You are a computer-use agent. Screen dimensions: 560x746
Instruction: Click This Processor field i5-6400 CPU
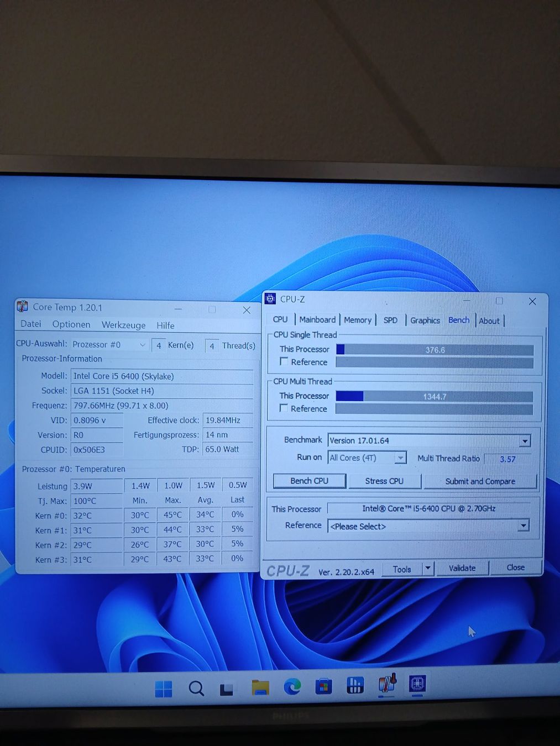pyautogui.click(x=428, y=508)
